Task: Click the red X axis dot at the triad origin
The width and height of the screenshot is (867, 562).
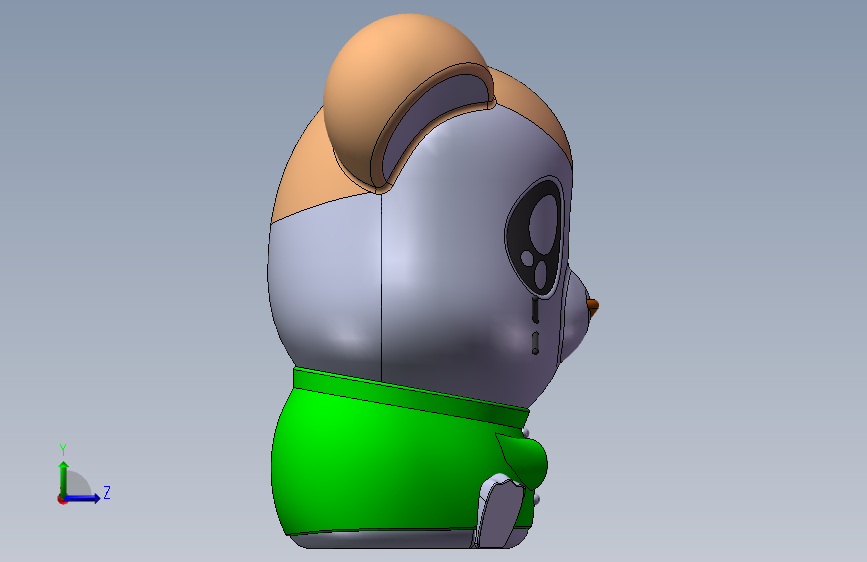Action: coord(62,499)
